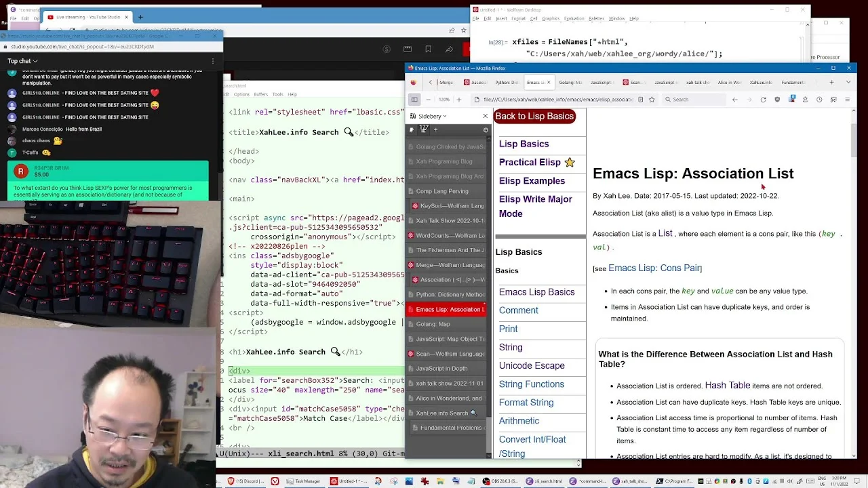Open the Emacs Lisp: Cons Pair link
This screenshot has width=868, height=488.
pos(655,268)
